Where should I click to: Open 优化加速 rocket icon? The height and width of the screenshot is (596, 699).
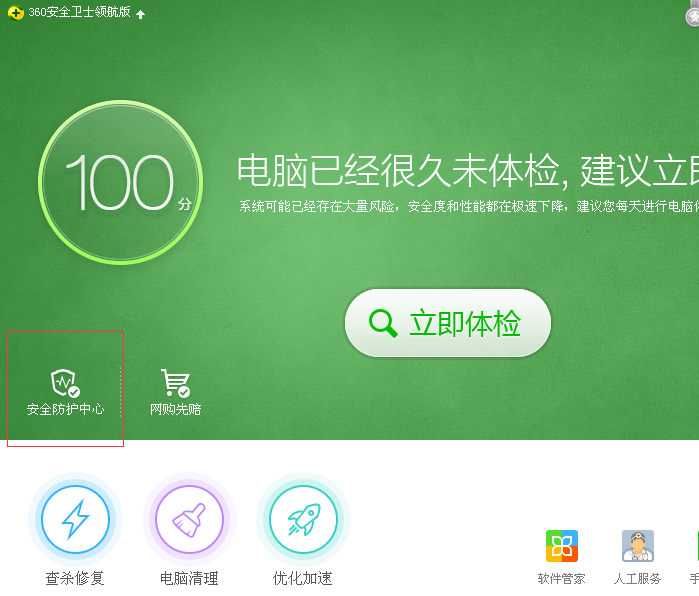[x=304, y=519]
